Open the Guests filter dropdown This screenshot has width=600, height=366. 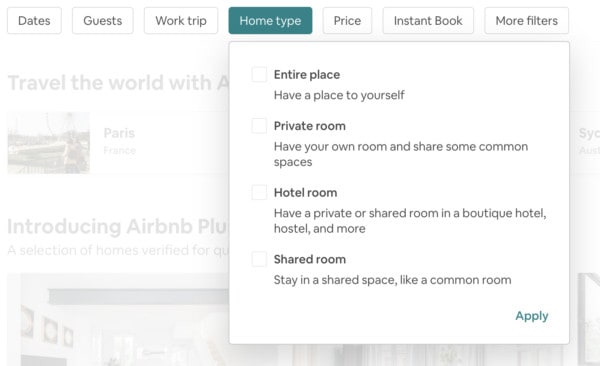[103, 21]
